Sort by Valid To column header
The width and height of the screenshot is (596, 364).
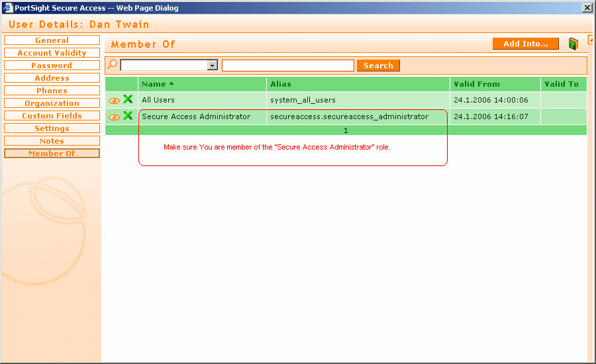coord(562,84)
